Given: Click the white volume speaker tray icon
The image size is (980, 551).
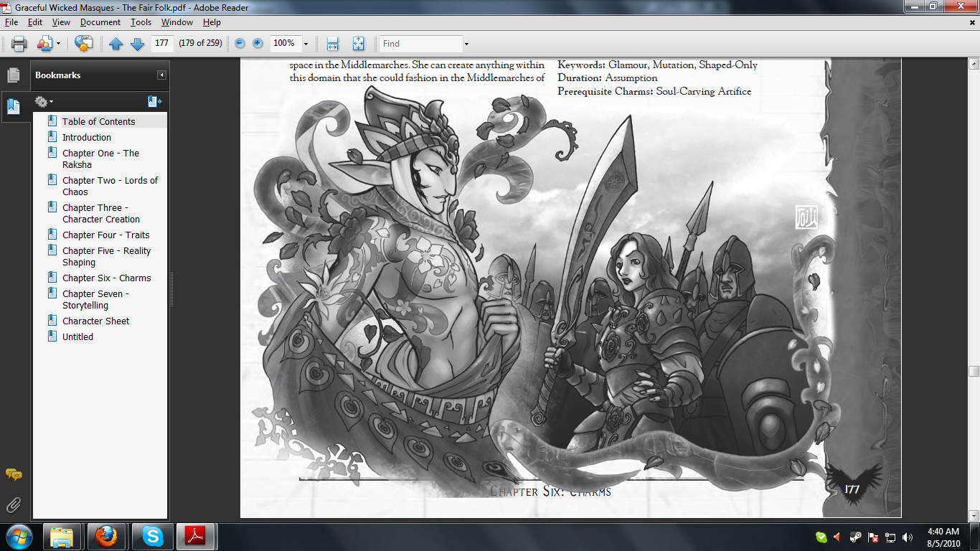Looking at the screenshot, I should click(908, 537).
